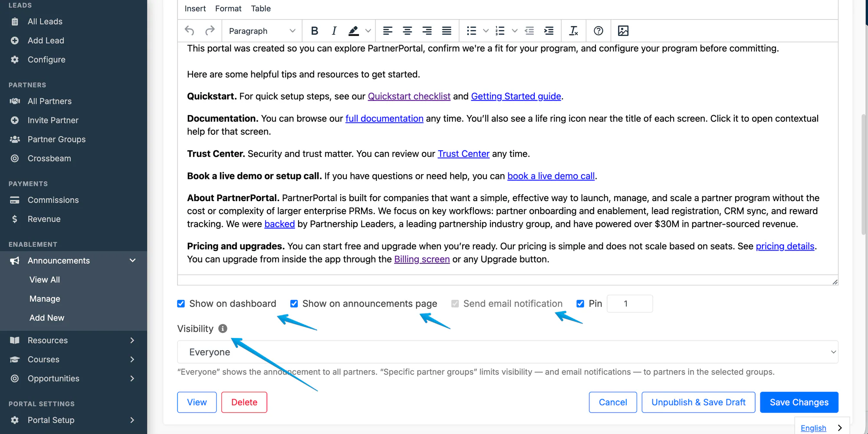
Task: Open editor help
Action: click(598, 31)
